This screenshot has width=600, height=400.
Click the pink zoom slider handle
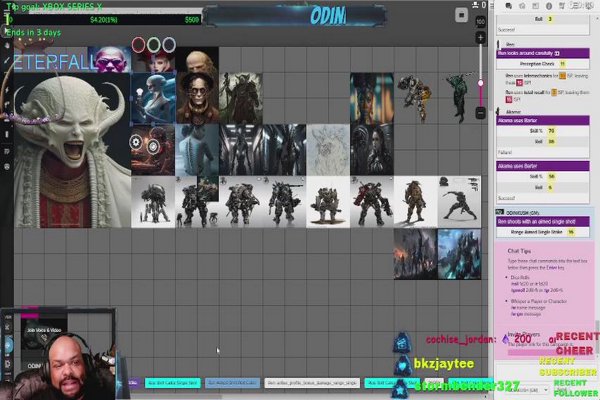coord(480,83)
